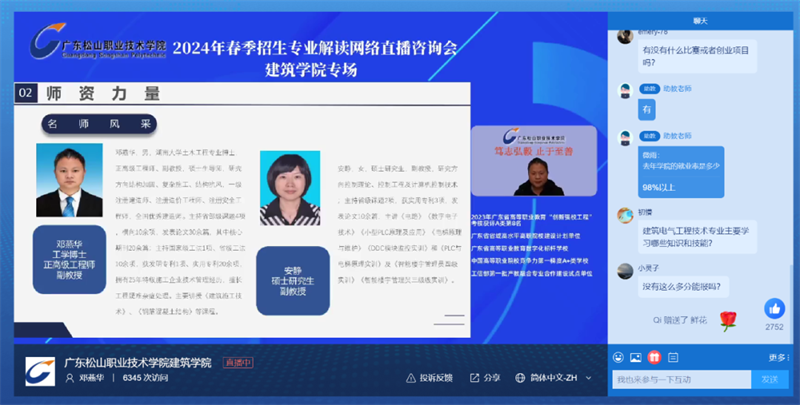
Task: Click the 6345 次访问 visit count
Action: (145, 378)
